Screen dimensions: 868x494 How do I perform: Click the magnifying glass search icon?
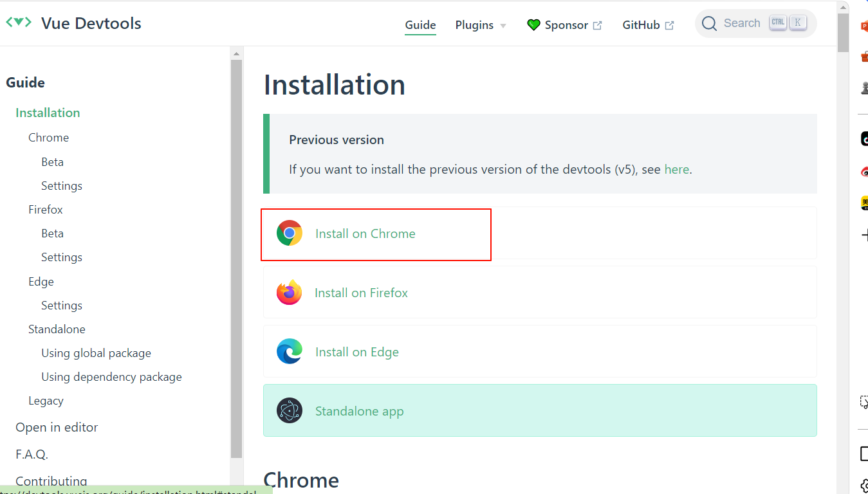point(709,24)
